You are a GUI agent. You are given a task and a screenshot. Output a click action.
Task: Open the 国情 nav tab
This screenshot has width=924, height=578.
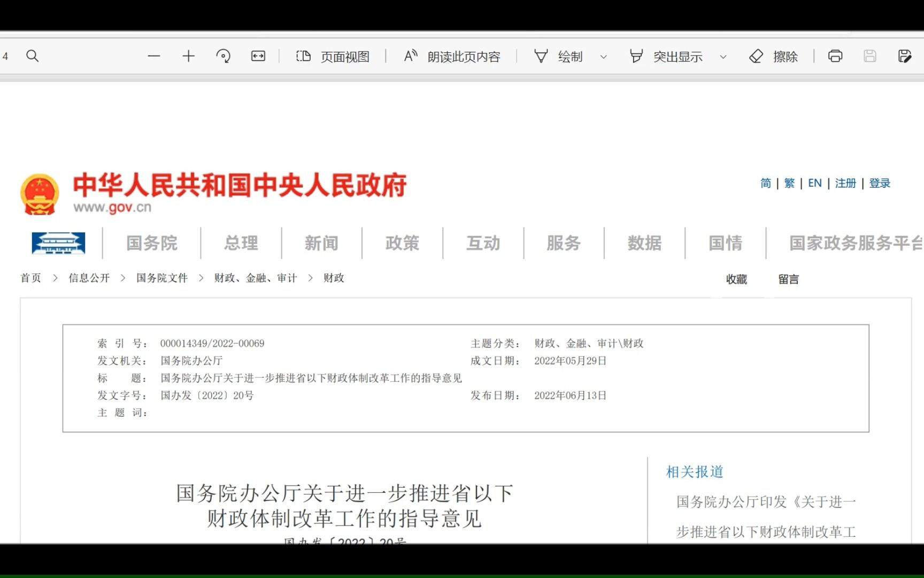[x=726, y=243]
